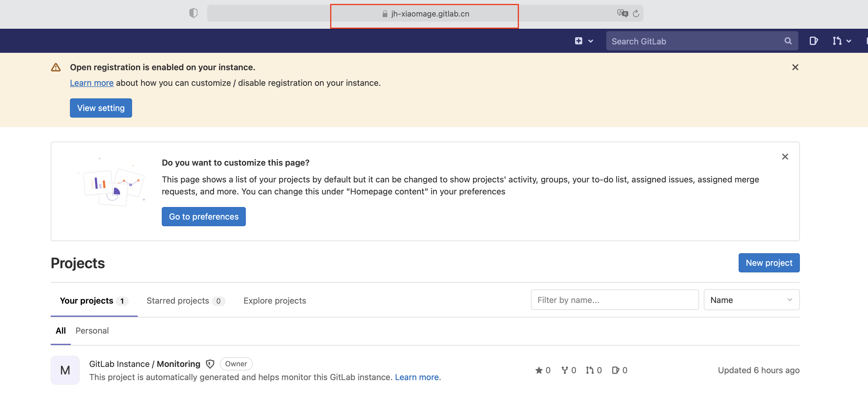Open the issues icon in navbar
This screenshot has height=402, width=868.
pyautogui.click(x=813, y=41)
